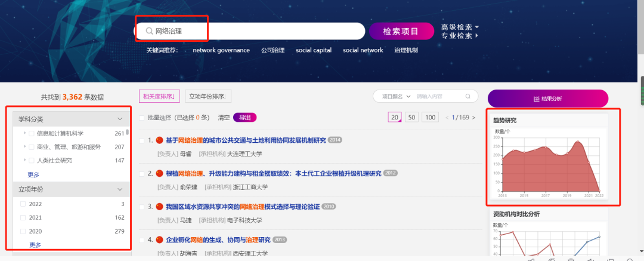Click institution 电子科技大学
Image resolution: width=644 pixels, height=261 pixels.
(244, 220)
